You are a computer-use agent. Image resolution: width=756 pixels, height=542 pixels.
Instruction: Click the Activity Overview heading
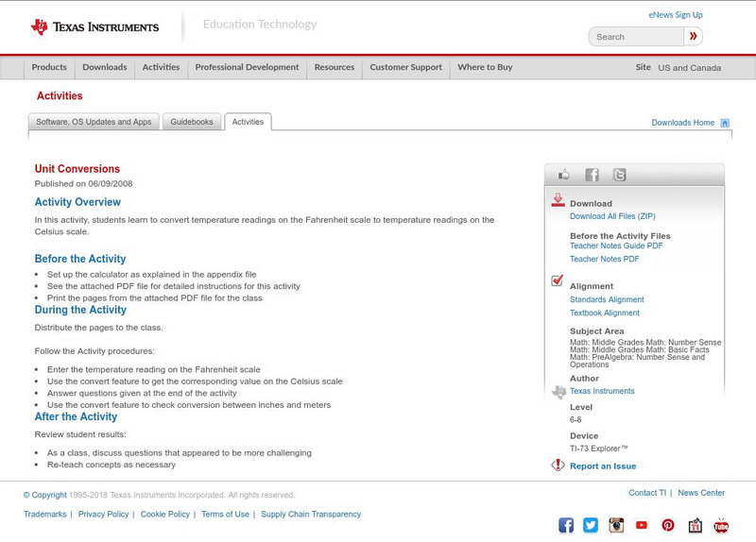click(77, 202)
